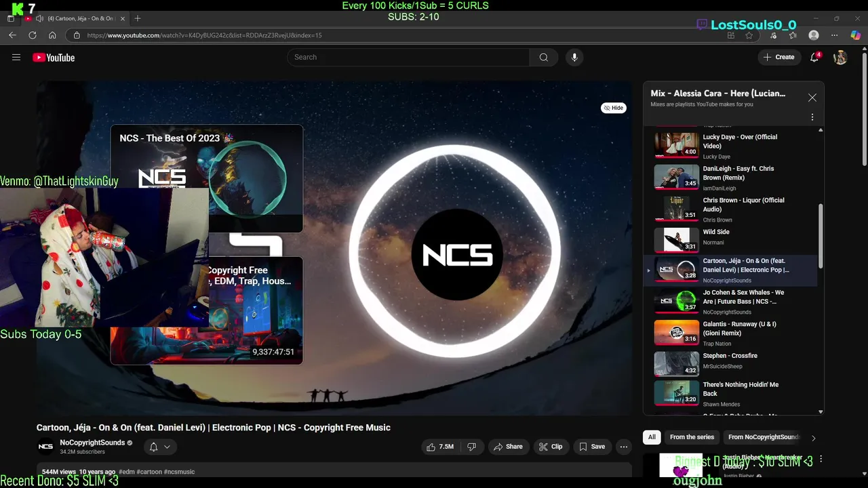Open the browser tab actions menu
The width and height of the screenshot is (868, 488).
[10, 18]
